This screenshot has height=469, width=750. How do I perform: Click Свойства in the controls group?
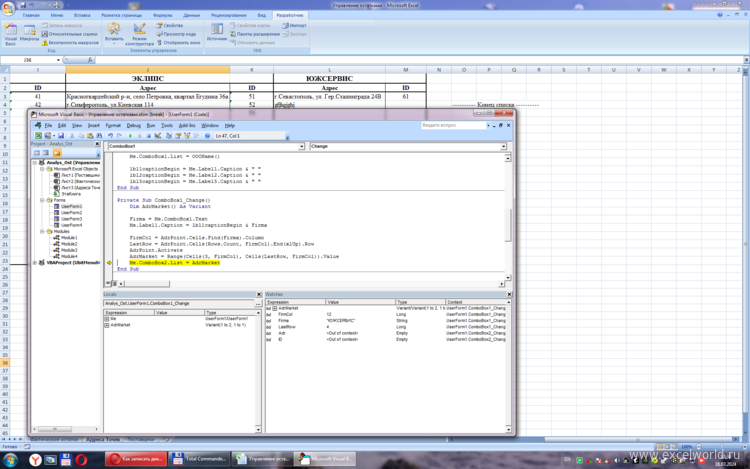click(x=170, y=25)
